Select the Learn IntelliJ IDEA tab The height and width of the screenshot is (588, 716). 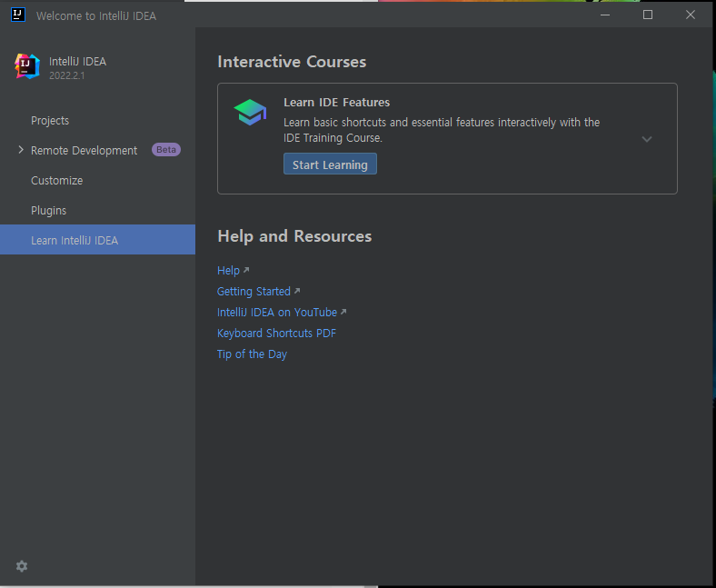point(98,239)
